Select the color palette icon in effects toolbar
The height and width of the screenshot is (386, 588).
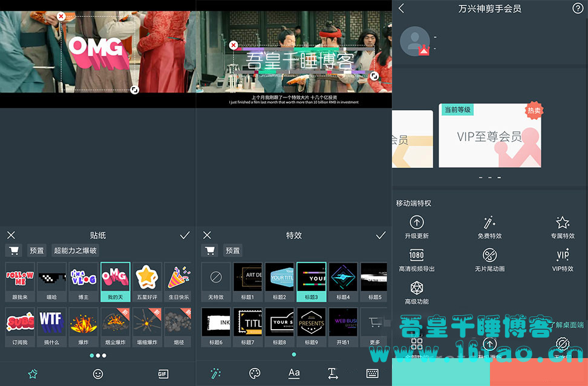click(x=255, y=373)
